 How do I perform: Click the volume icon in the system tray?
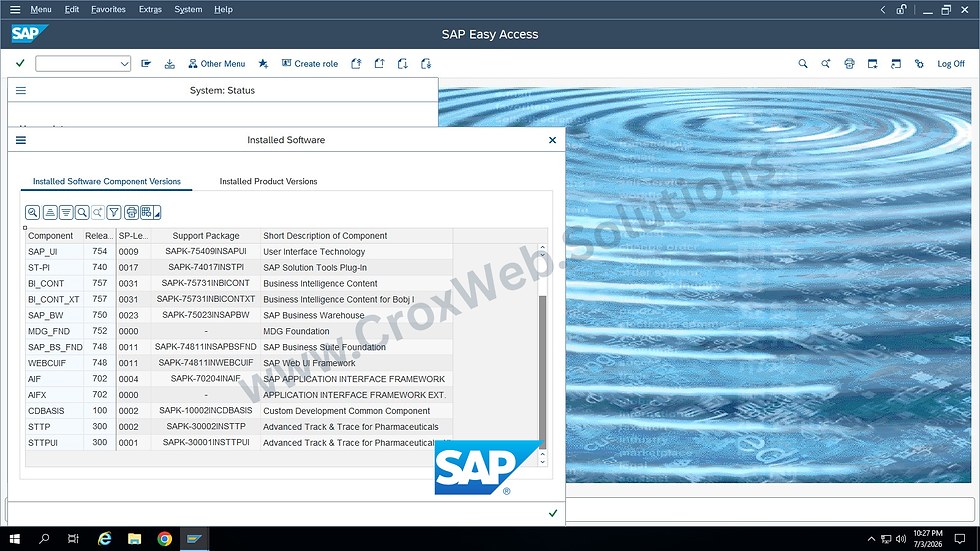[901, 539]
